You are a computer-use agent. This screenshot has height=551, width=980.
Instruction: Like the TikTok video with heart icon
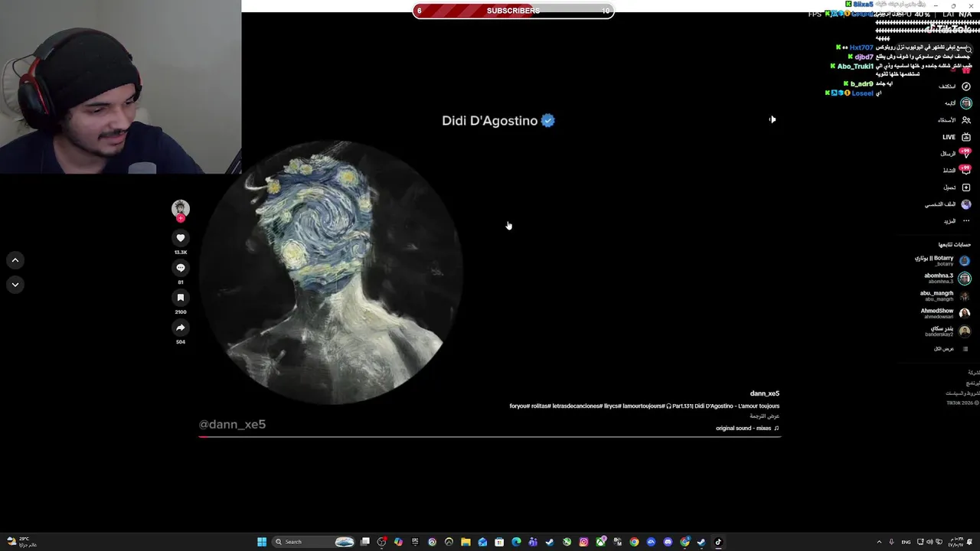181,238
